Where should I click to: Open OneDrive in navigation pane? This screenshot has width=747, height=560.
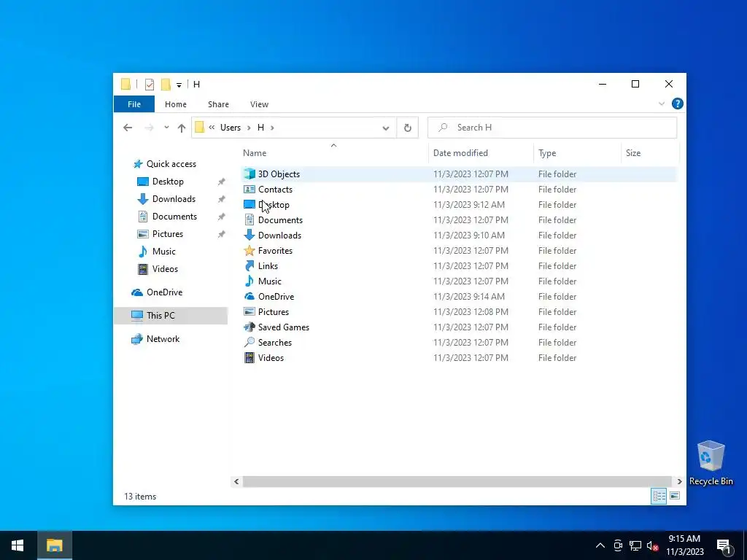164,292
